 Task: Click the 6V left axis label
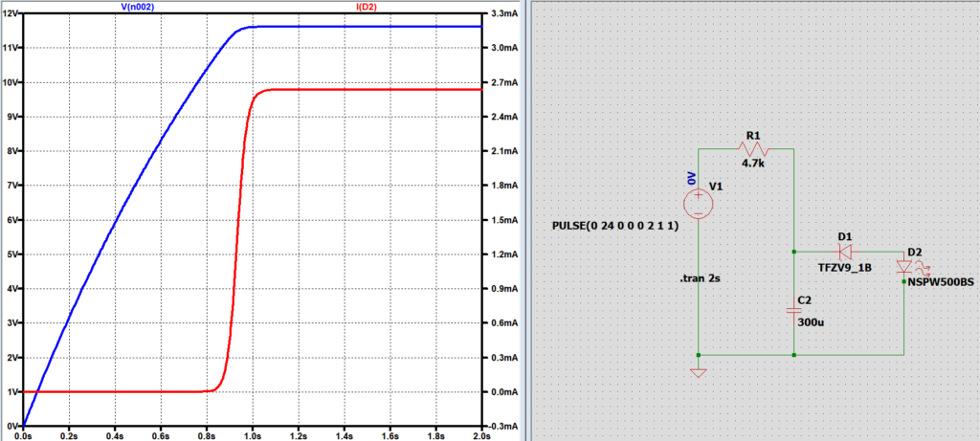[13, 220]
